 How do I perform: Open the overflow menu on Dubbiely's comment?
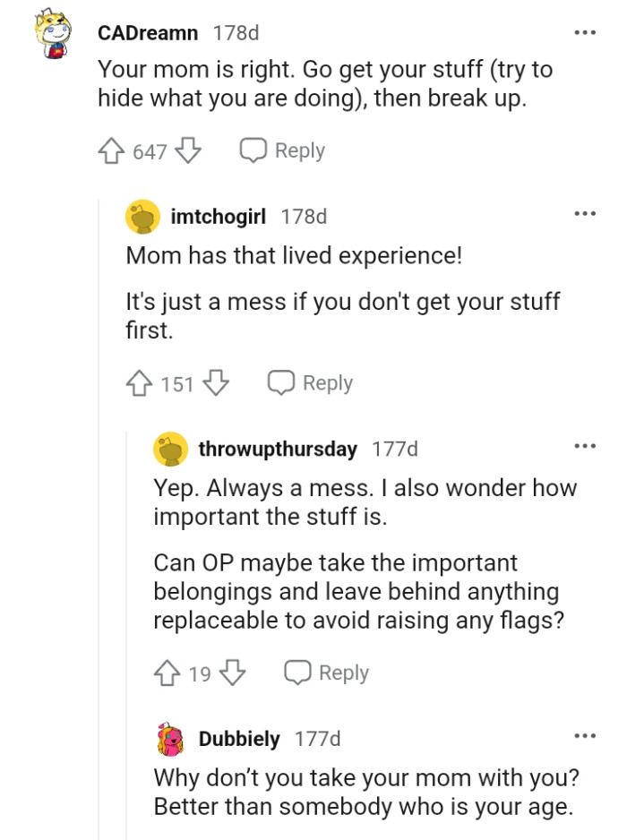(x=584, y=734)
